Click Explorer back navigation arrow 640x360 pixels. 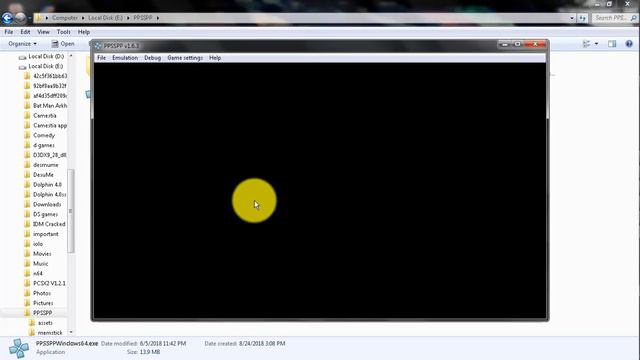point(7,18)
